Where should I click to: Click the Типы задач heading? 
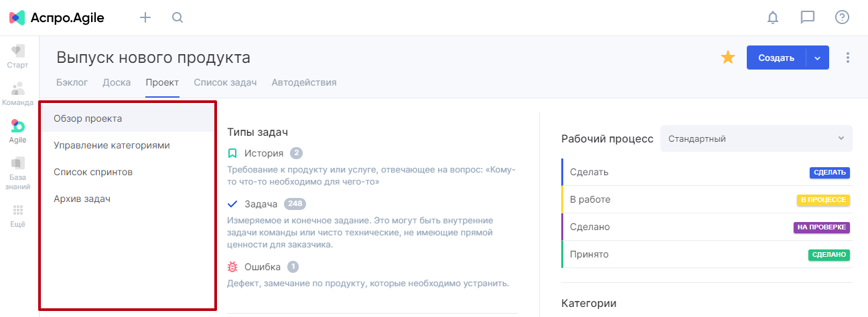258,132
